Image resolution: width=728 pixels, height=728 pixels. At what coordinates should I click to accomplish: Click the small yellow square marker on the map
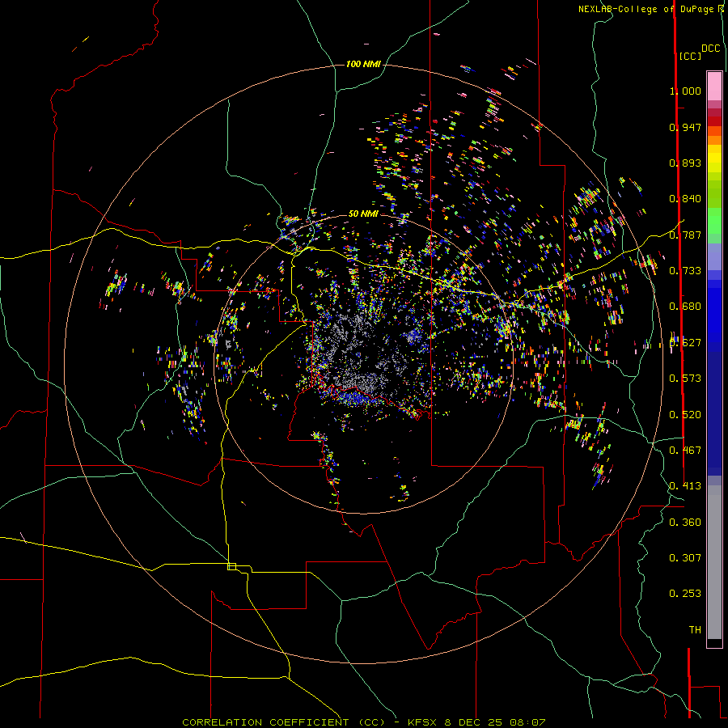point(231,566)
